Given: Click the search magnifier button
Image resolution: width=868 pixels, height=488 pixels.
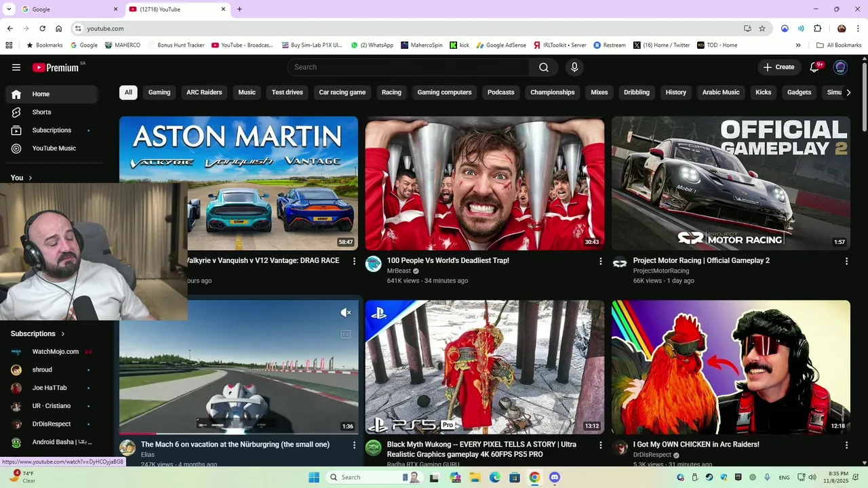Looking at the screenshot, I should (544, 67).
